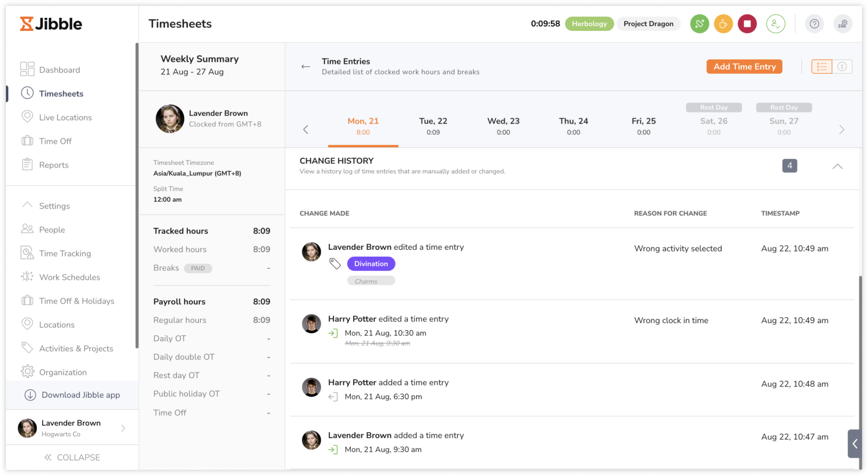Collapse the Settings section in sidebar
This screenshot has width=868, height=476.
tap(28, 205)
